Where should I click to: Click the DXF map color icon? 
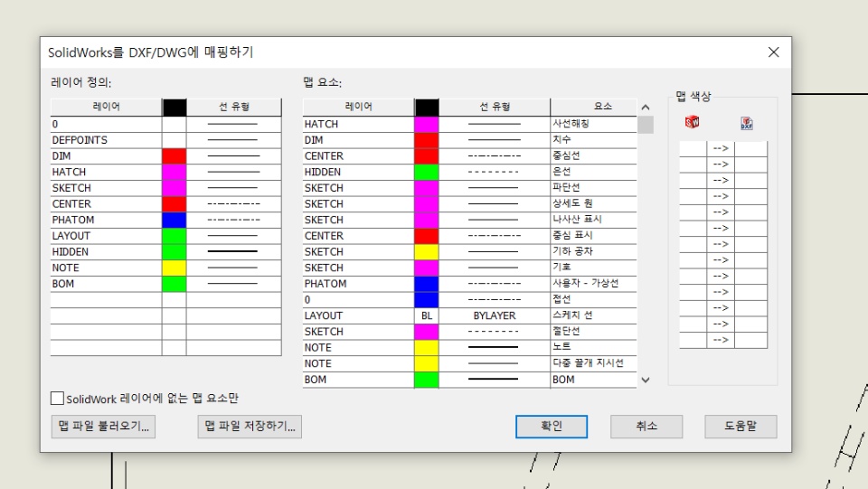click(x=747, y=123)
